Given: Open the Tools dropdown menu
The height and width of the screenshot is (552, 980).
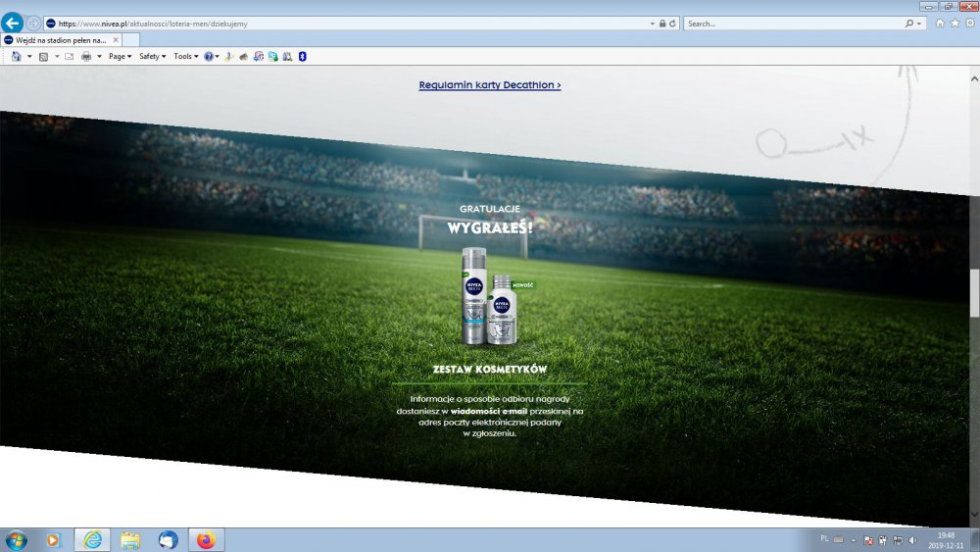Looking at the screenshot, I should click(185, 57).
